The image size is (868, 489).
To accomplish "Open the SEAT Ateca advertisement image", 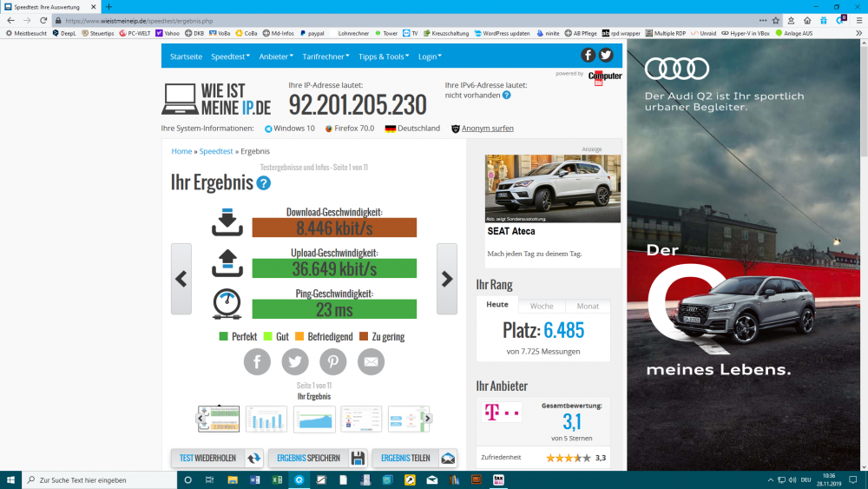I will coord(552,188).
